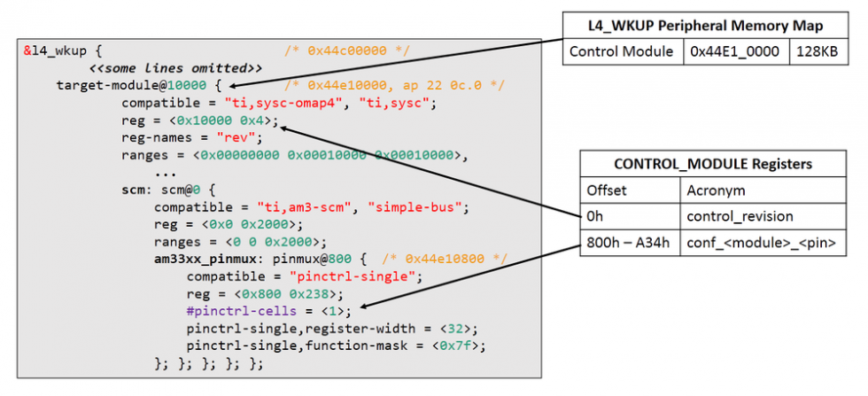The width and height of the screenshot is (868, 396).
Task: Click the am33xx_pinmux label
Action: [205, 259]
